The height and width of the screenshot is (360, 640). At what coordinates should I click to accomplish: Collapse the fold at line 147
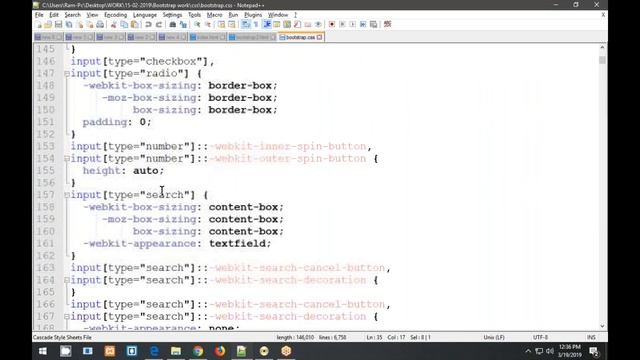(67, 74)
